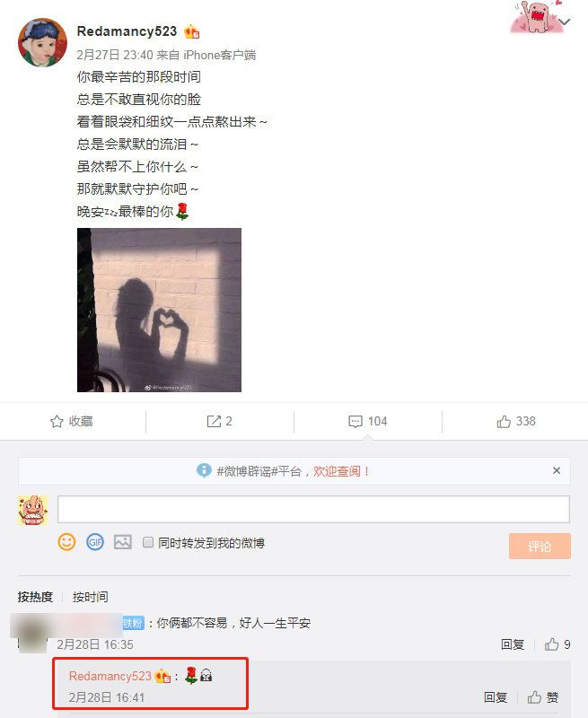Viewport: 588px width, 718px height.
Task: Close the 微博辟谣 notice banner
Action: [x=557, y=470]
